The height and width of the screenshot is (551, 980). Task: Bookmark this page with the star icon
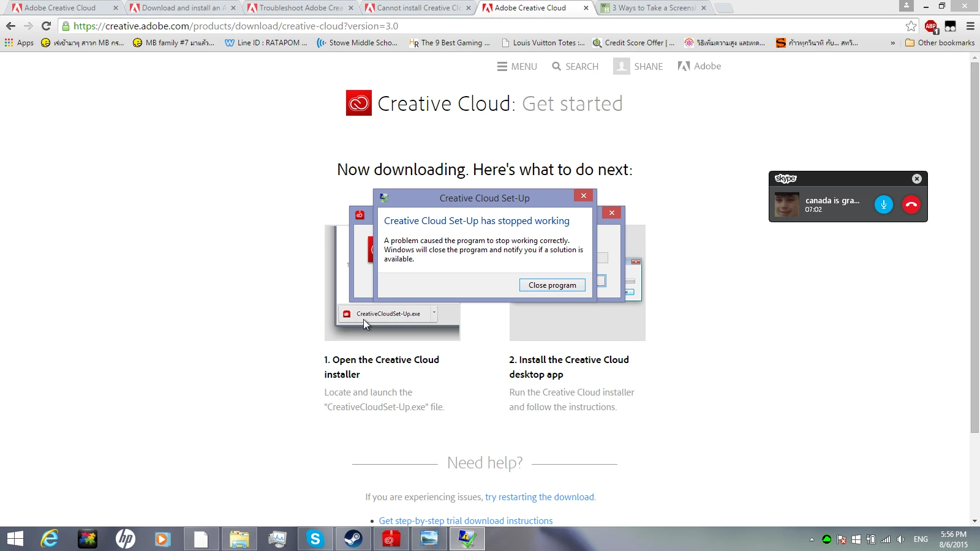[911, 26]
